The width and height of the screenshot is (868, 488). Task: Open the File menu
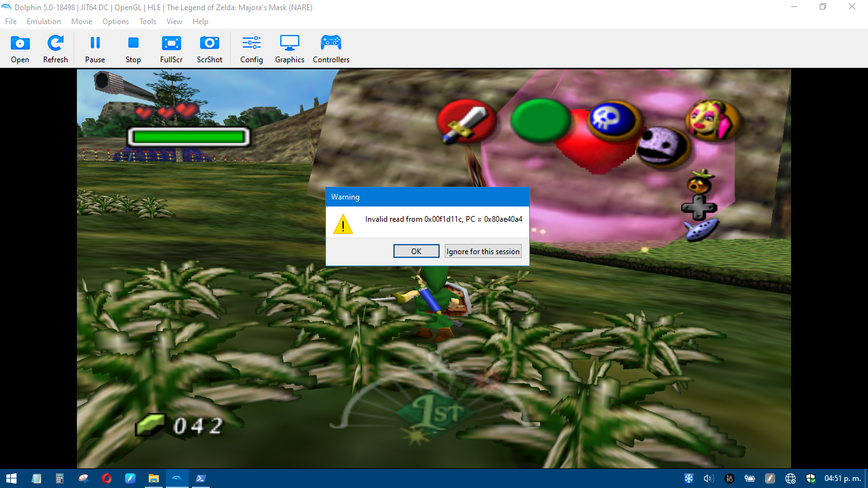tap(11, 22)
